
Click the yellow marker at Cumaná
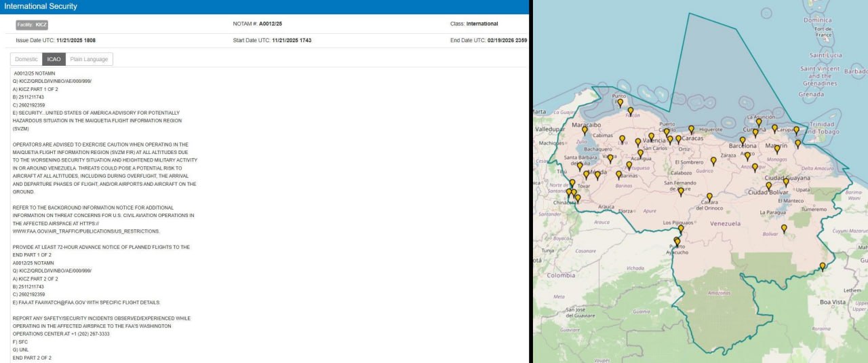(755, 132)
